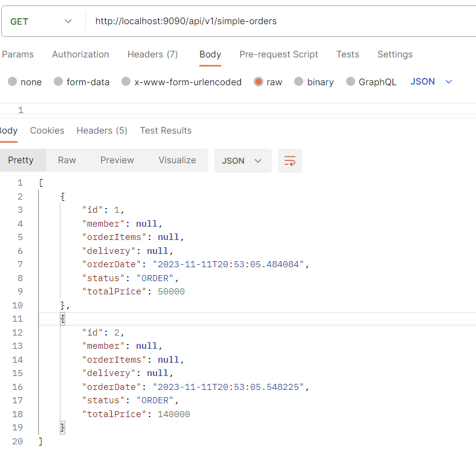This screenshot has height=454, width=476.
Task: Click the status "ORDER" on line 8
Action: (155, 278)
